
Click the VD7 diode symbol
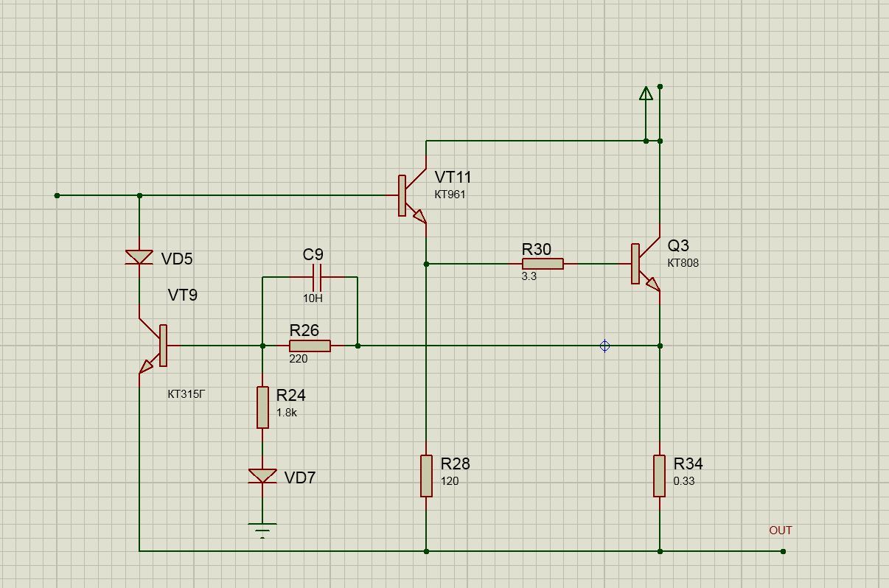point(262,477)
